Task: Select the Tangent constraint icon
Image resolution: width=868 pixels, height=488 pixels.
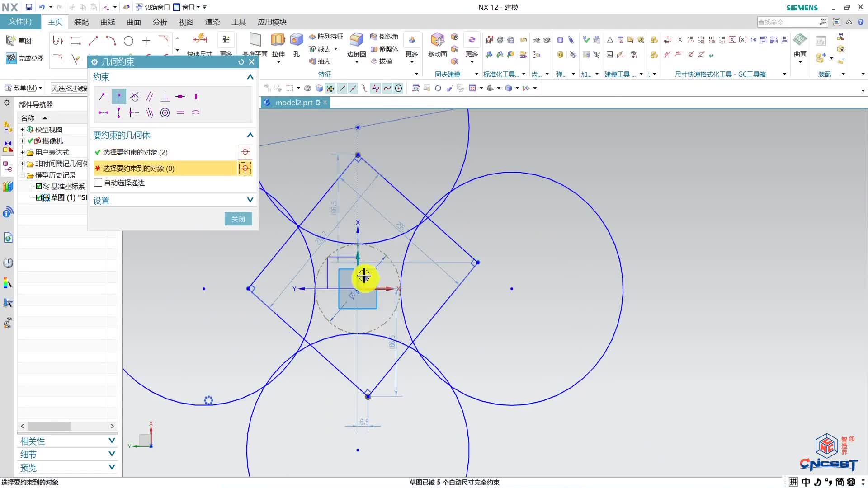Action: coord(134,96)
